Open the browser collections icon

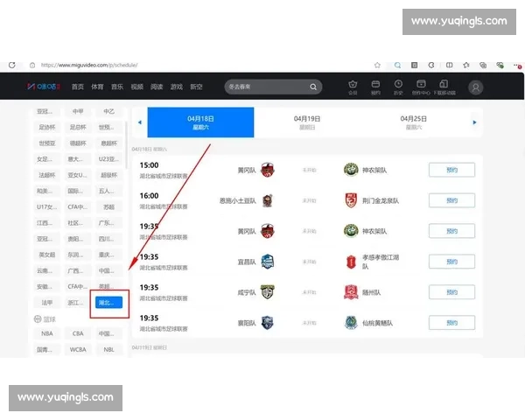coord(483,66)
